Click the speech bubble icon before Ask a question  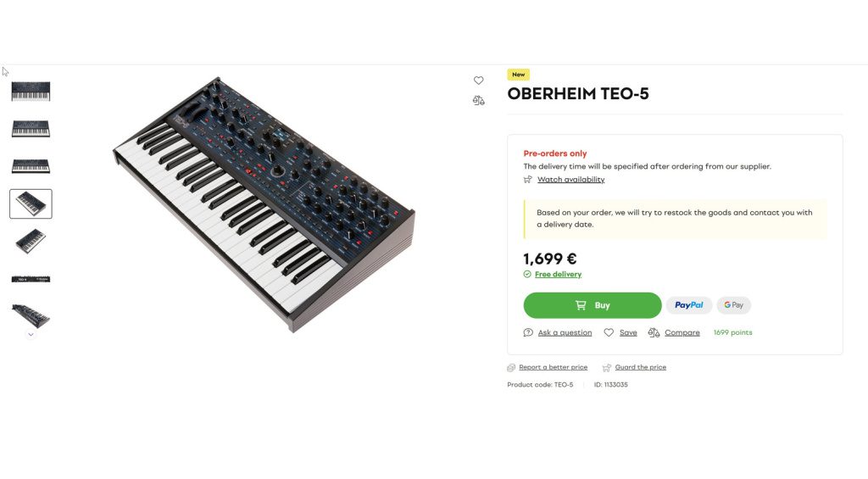[x=528, y=332]
